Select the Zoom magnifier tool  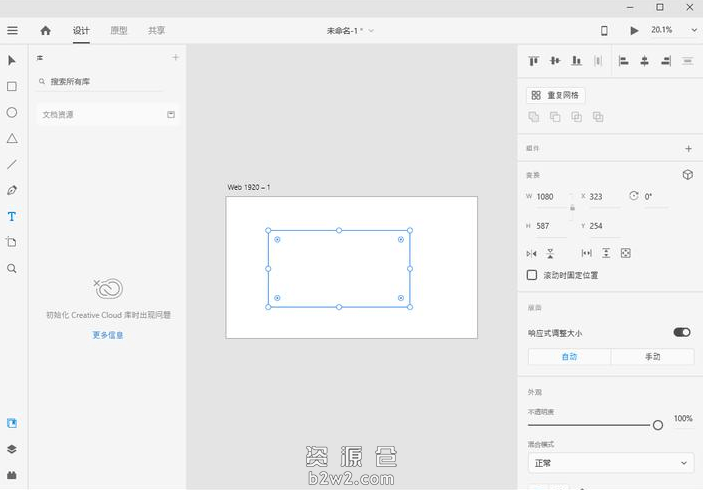click(x=12, y=268)
